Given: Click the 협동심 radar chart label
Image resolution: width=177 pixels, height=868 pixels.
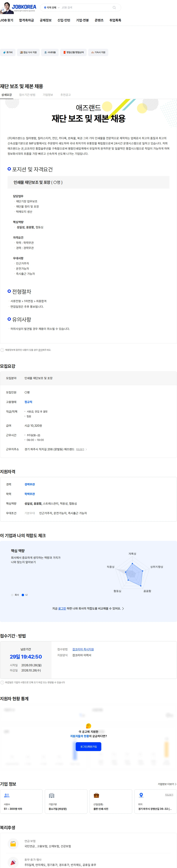Looking at the screenshot, I should (x=117, y=591).
